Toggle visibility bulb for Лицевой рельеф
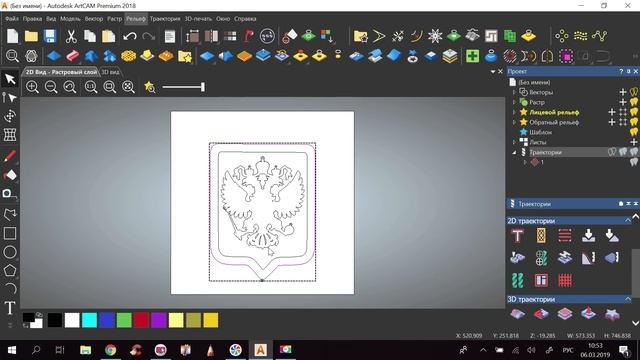The width and height of the screenshot is (640, 360). [x=634, y=112]
